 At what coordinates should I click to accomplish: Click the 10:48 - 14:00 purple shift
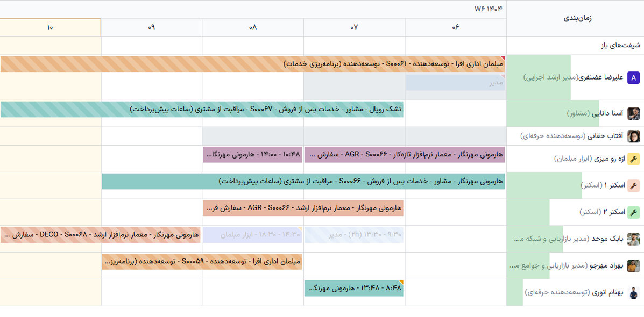(x=252, y=155)
